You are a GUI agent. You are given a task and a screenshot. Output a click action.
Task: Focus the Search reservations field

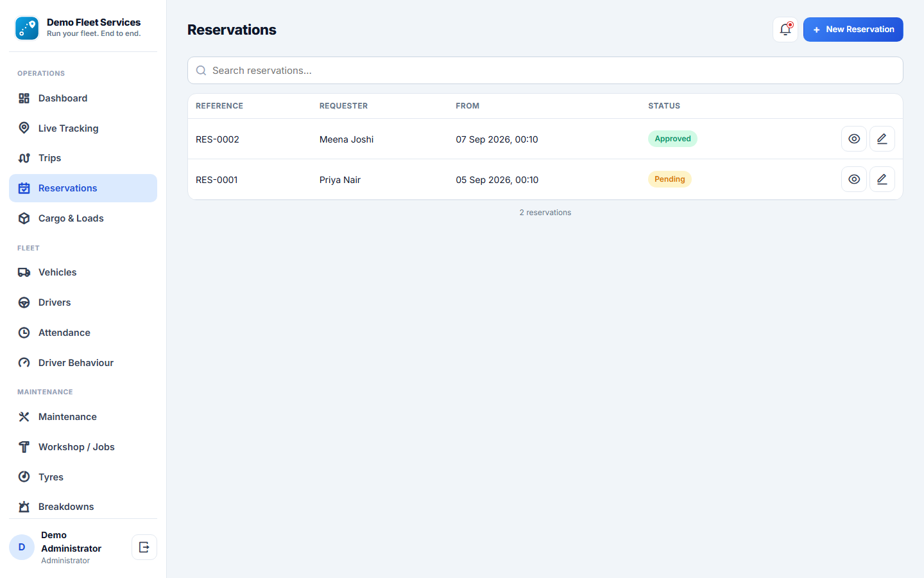(x=545, y=71)
